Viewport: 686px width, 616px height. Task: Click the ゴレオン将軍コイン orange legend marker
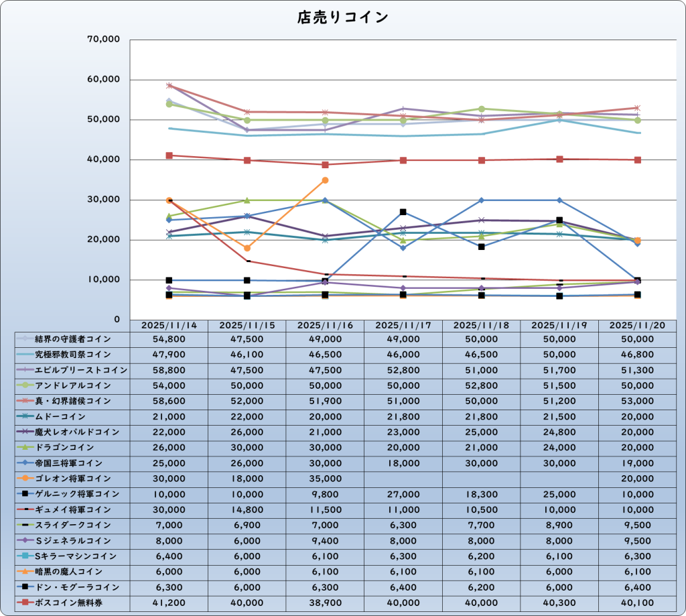point(25,479)
